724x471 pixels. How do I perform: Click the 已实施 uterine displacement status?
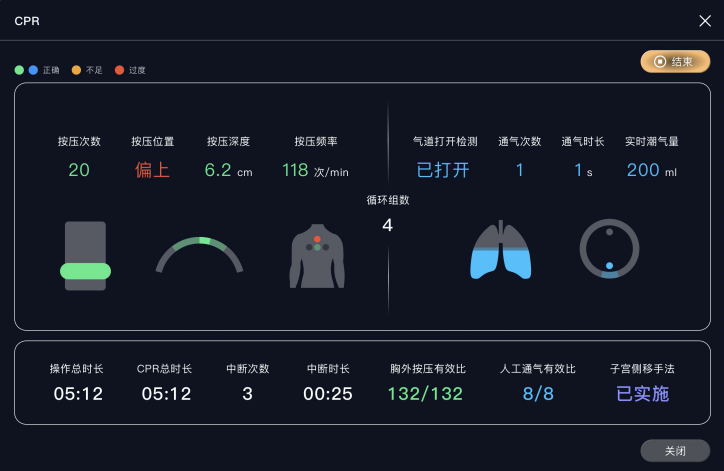tap(642, 394)
